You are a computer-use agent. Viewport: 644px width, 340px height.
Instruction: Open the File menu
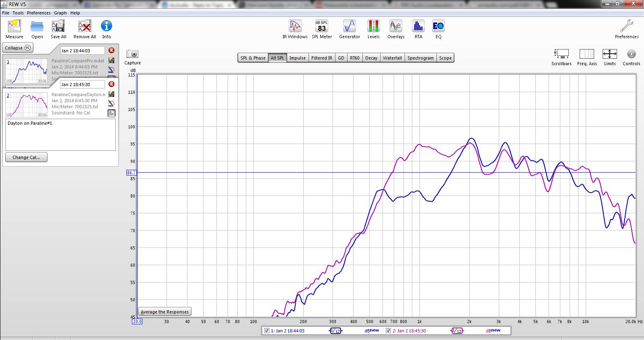(x=6, y=13)
